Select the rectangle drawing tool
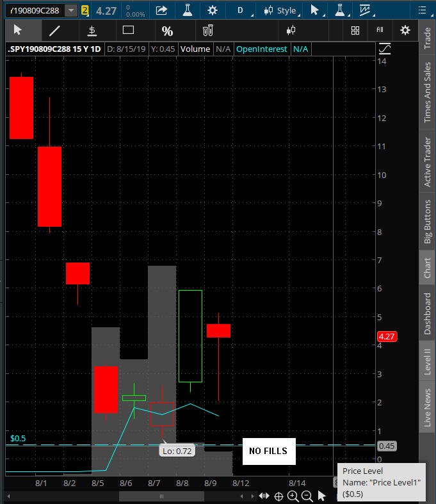Image resolution: width=436 pixels, height=504 pixels. (128, 30)
